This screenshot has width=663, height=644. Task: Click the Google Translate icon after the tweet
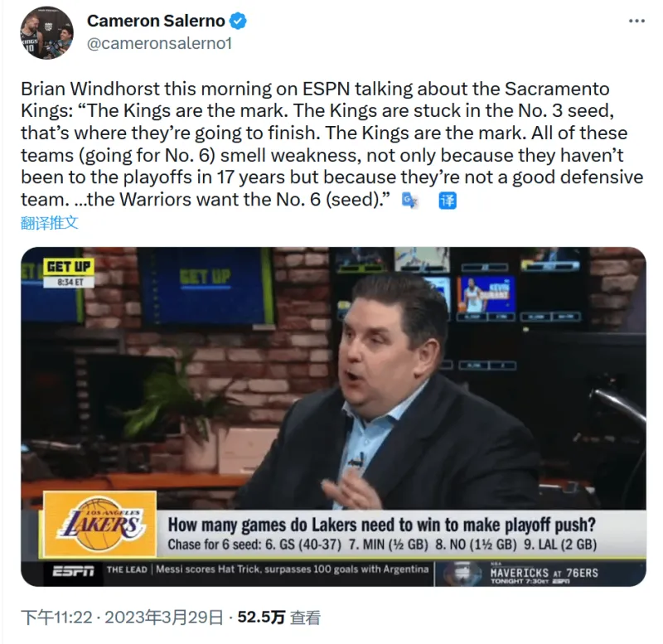[x=409, y=201]
